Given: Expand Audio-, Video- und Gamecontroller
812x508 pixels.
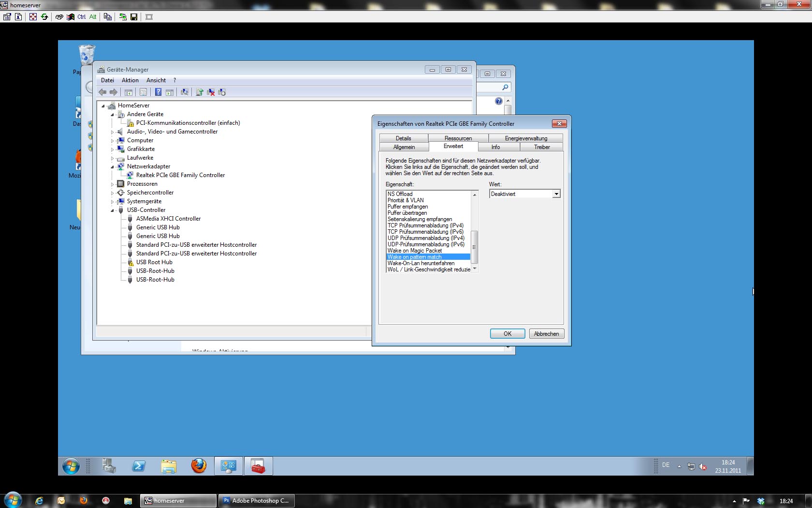Looking at the screenshot, I should tap(112, 132).
